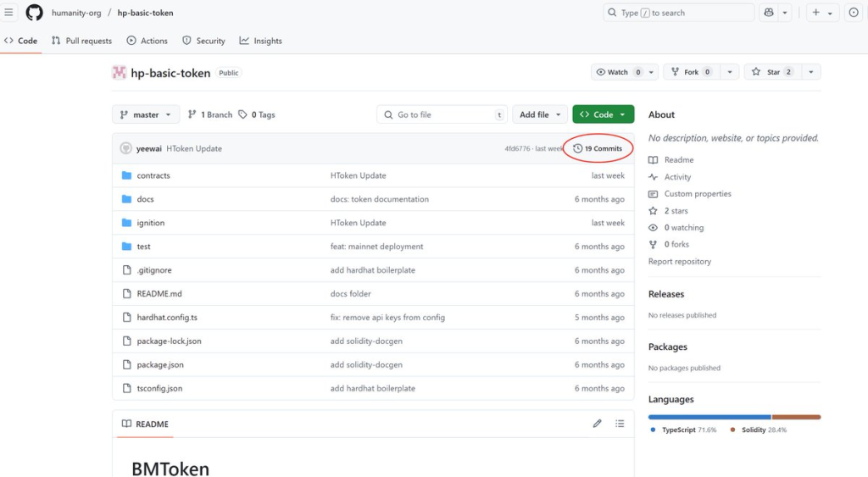
Task: Open the Copilot icon in header
Action: point(769,12)
